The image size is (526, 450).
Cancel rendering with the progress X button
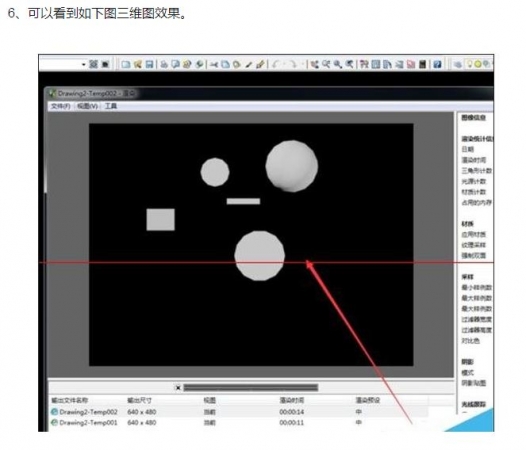178,388
